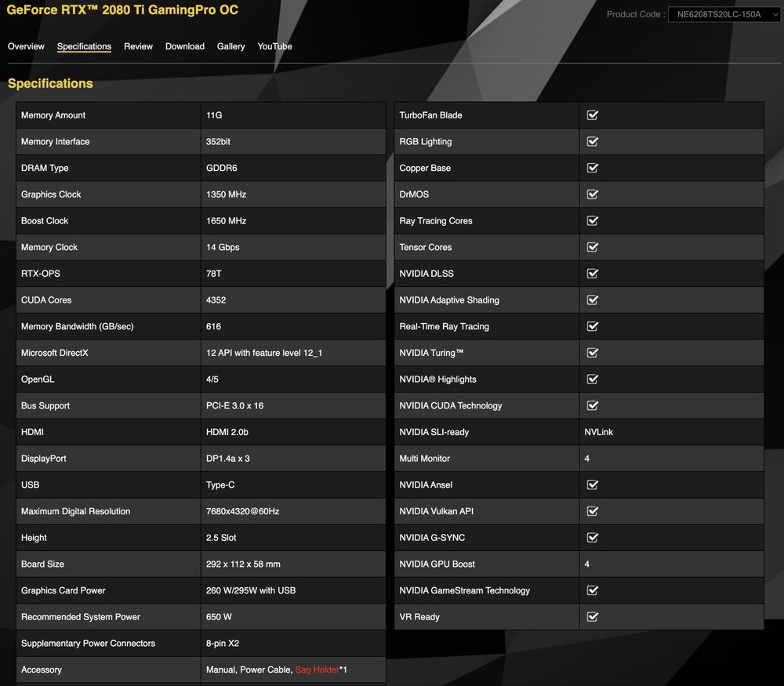This screenshot has width=784, height=686.
Task: Click the 8-pin X2 connector value
Action: pyautogui.click(x=223, y=643)
